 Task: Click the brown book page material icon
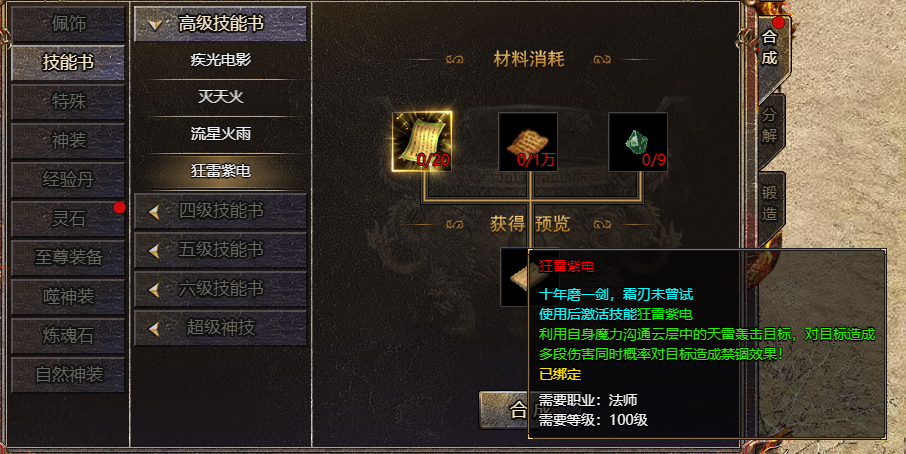[x=528, y=142]
